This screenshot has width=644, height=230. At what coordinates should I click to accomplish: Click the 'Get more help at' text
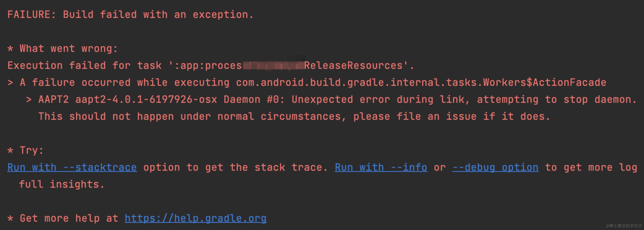69,218
